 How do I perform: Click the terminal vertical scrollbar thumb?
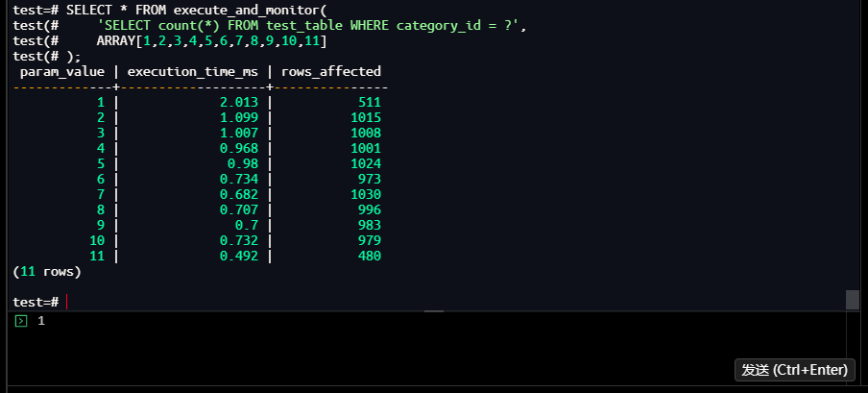click(x=852, y=300)
